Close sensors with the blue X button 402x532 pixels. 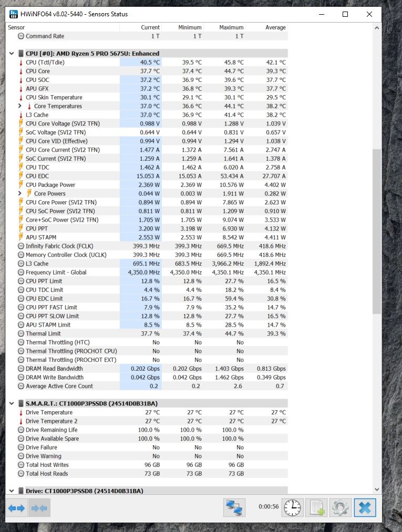365,508
